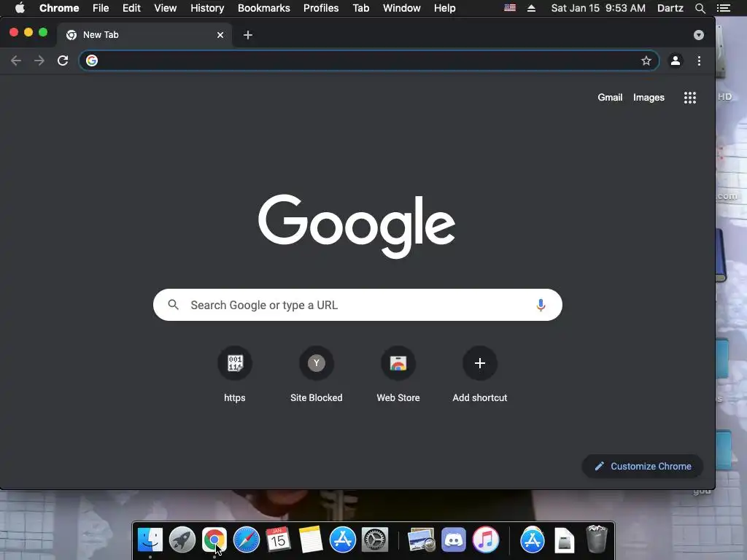This screenshot has height=560, width=747.
Task: Open the History menu
Action: pos(207,8)
